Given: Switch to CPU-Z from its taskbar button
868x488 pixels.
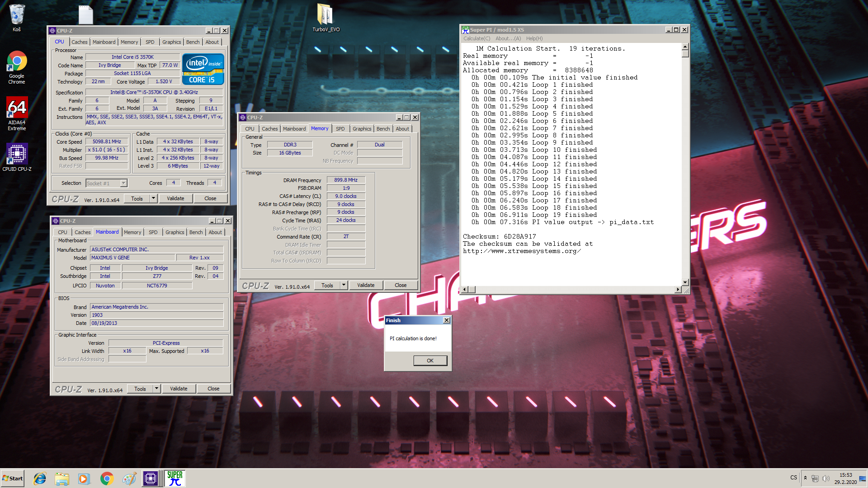Looking at the screenshot, I should 151,479.
